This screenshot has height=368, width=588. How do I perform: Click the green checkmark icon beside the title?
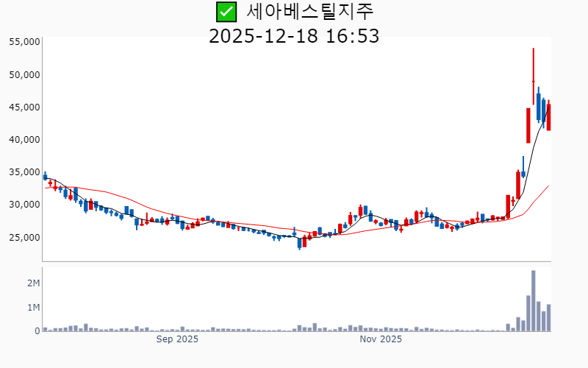point(226,12)
